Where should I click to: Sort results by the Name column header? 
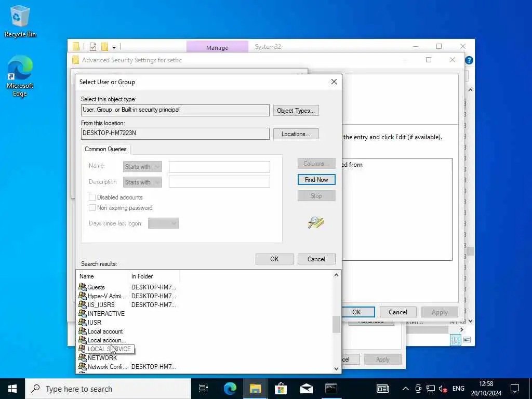click(102, 276)
